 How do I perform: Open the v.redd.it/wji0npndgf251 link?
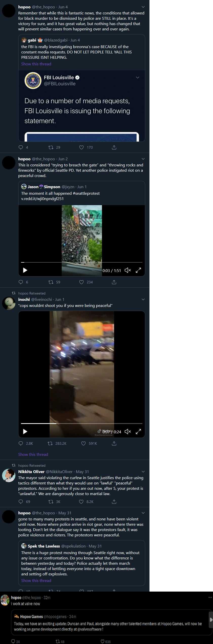(42, 199)
